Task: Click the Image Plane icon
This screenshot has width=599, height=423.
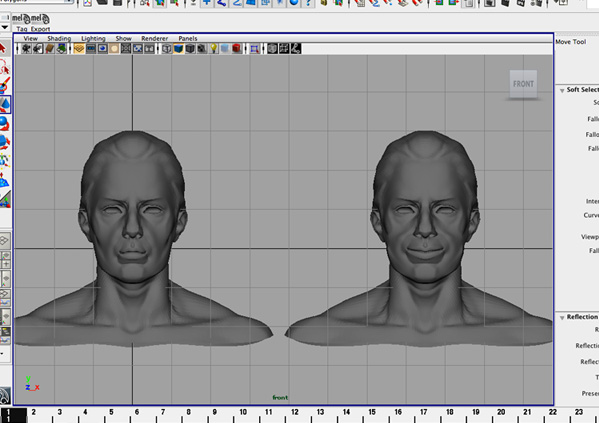Action: (x=62, y=49)
